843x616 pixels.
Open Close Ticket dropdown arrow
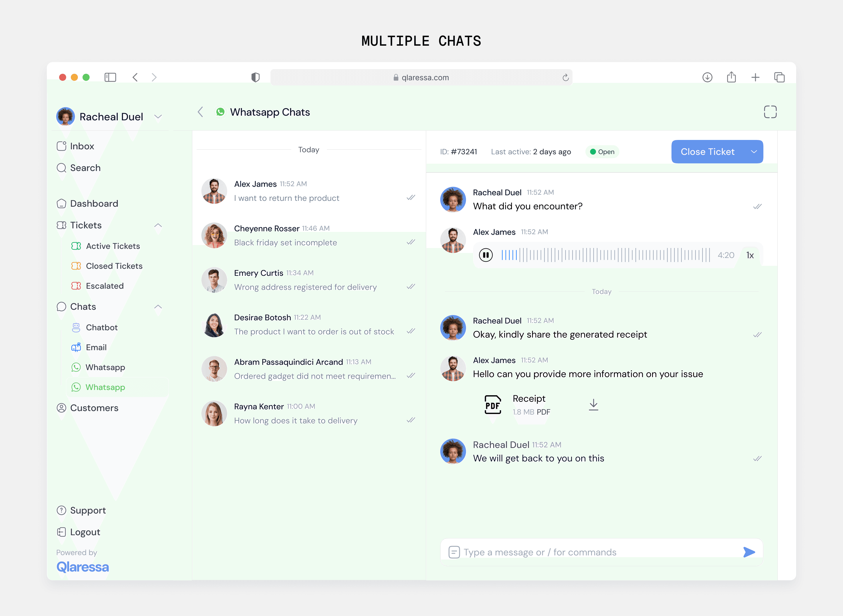(753, 152)
